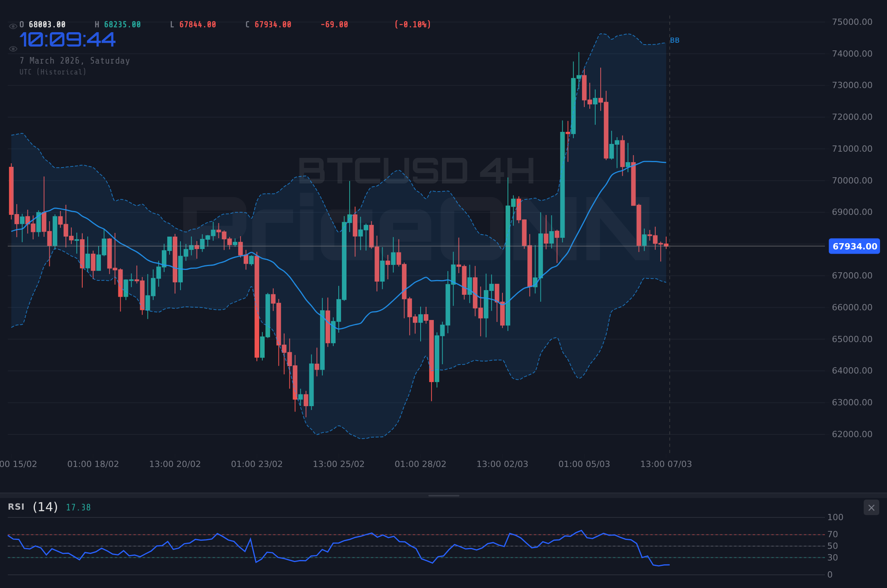Click the 01:00 18/02 time axis label
Screen dimensions: 887x588
point(93,464)
